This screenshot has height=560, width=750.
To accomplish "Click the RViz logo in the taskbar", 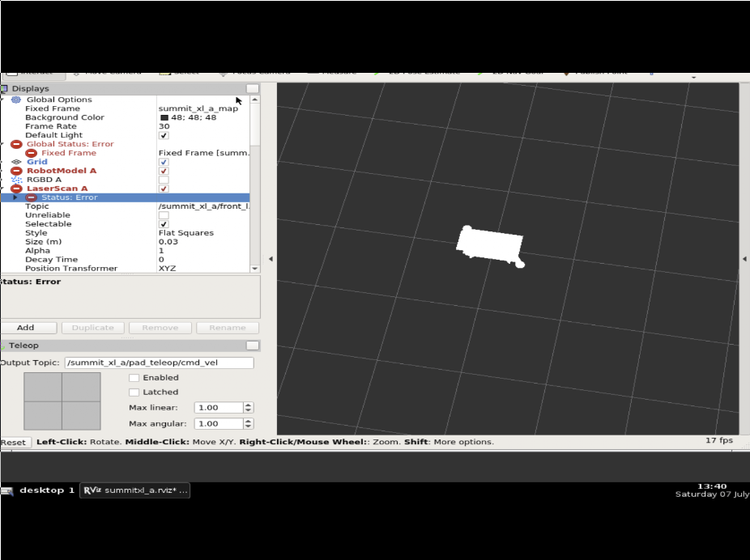I will [x=92, y=490].
